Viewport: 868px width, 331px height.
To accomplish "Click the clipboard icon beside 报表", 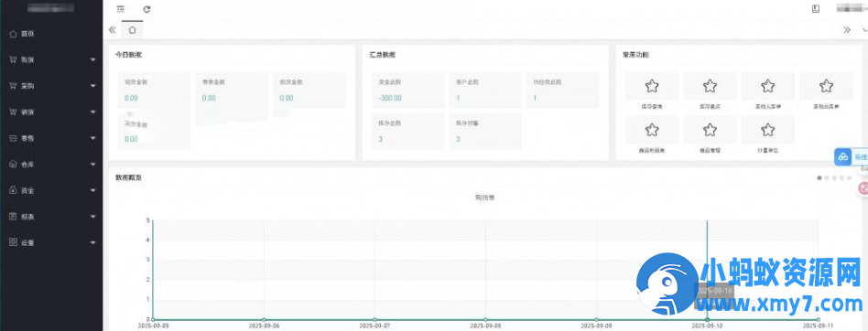I will coord(14,217).
